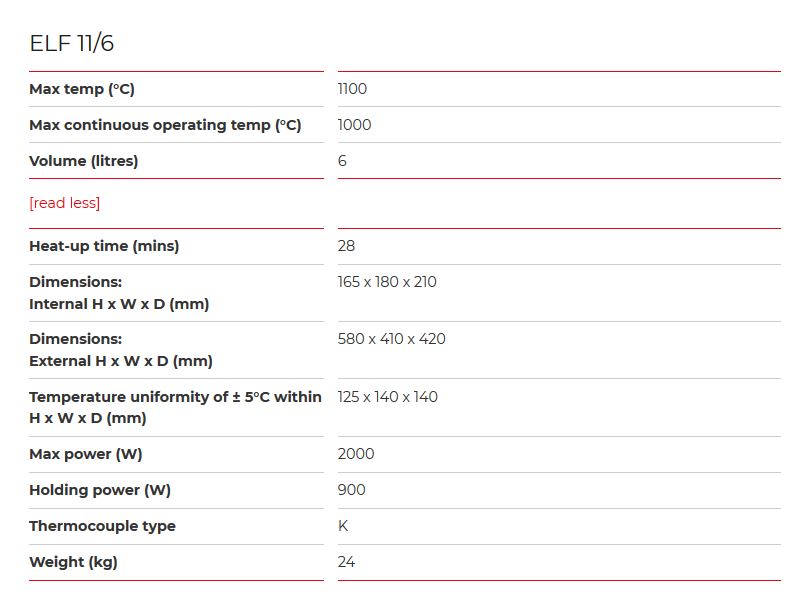This screenshot has width=795, height=596.
Task: Click the Max continuous operating temp label
Action: pos(165,125)
